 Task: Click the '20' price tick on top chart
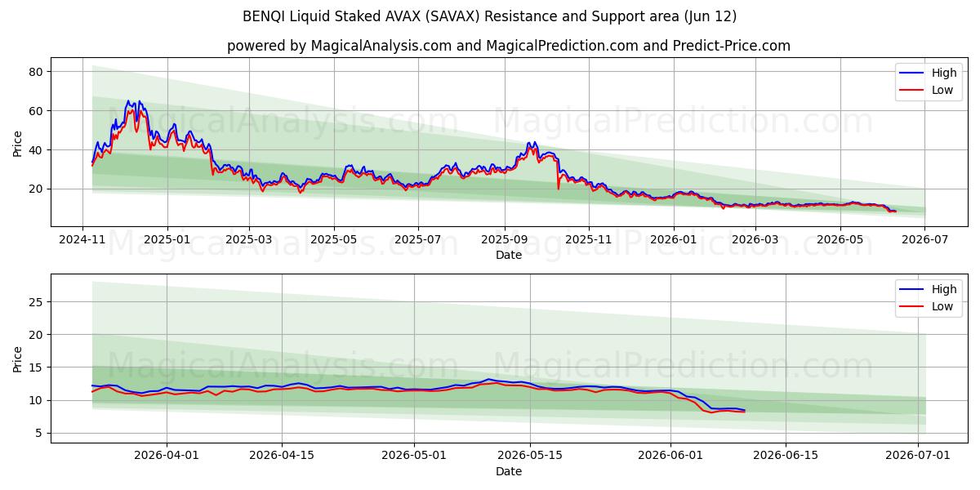[x=36, y=189]
